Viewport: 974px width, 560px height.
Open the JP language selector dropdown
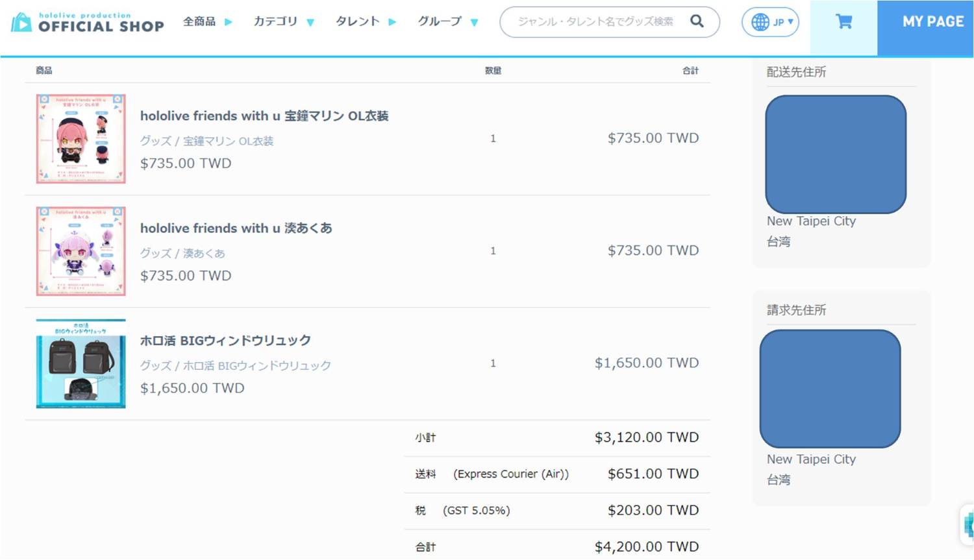pos(771,22)
